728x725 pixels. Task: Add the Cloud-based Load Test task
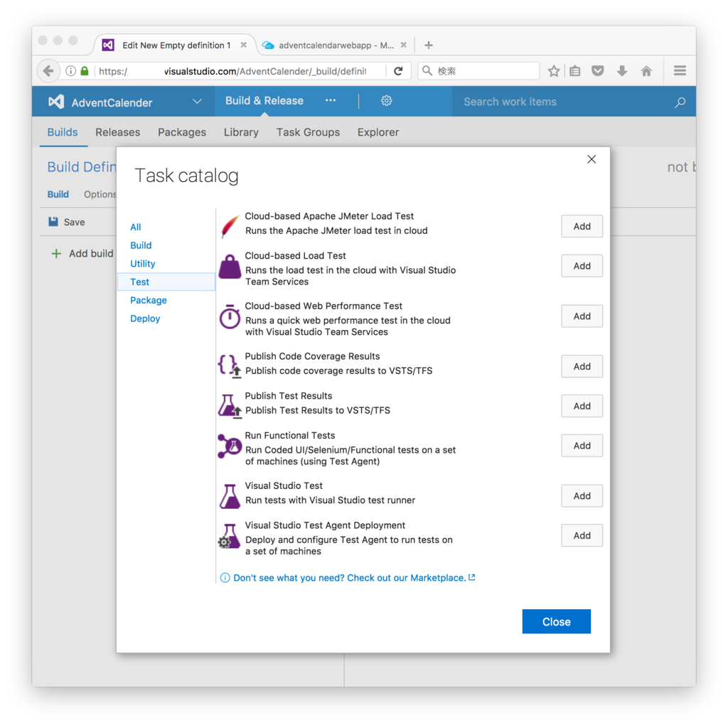(x=582, y=266)
